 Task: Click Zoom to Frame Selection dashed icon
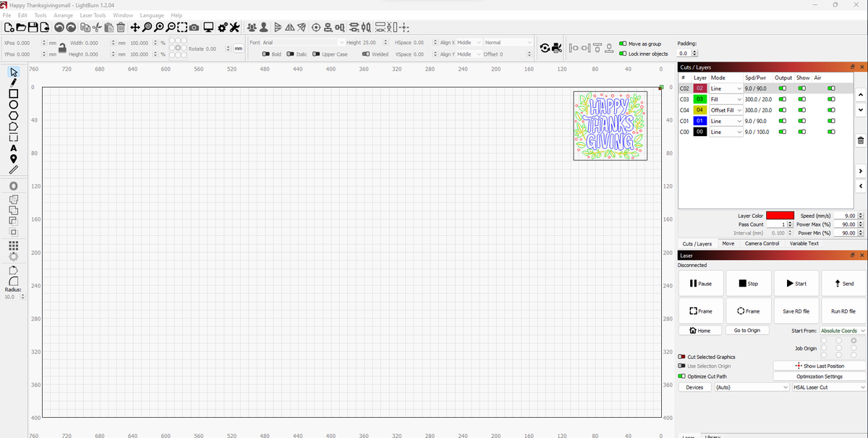click(x=183, y=28)
